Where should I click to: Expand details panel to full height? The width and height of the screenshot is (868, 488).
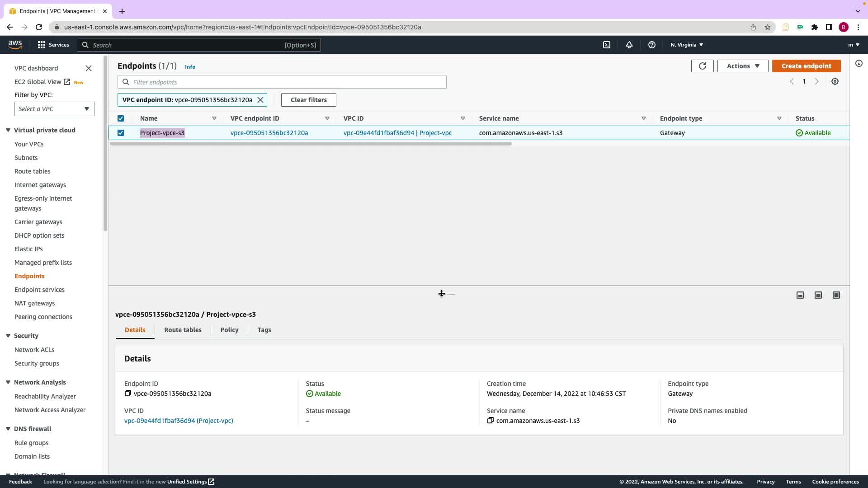click(x=836, y=295)
